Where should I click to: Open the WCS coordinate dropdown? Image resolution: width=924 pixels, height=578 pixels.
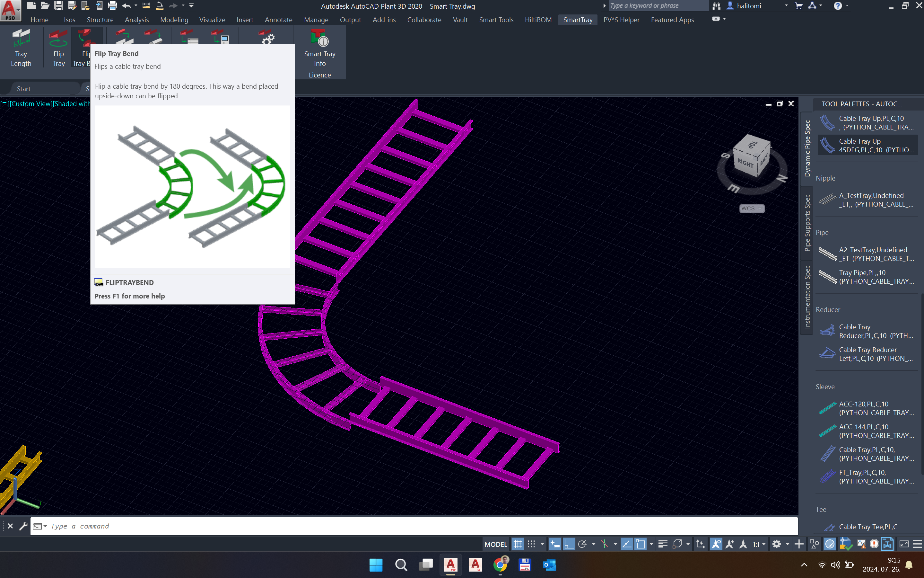[752, 208]
